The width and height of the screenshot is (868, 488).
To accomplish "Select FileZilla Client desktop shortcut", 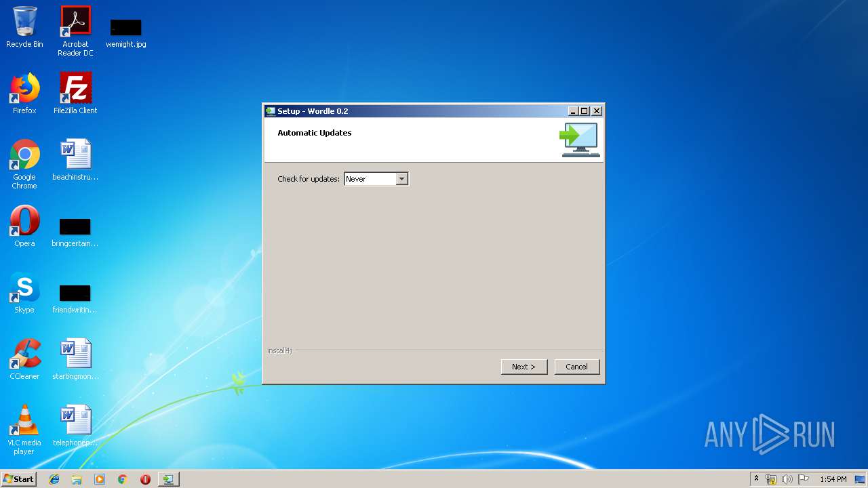I will tap(75, 94).
